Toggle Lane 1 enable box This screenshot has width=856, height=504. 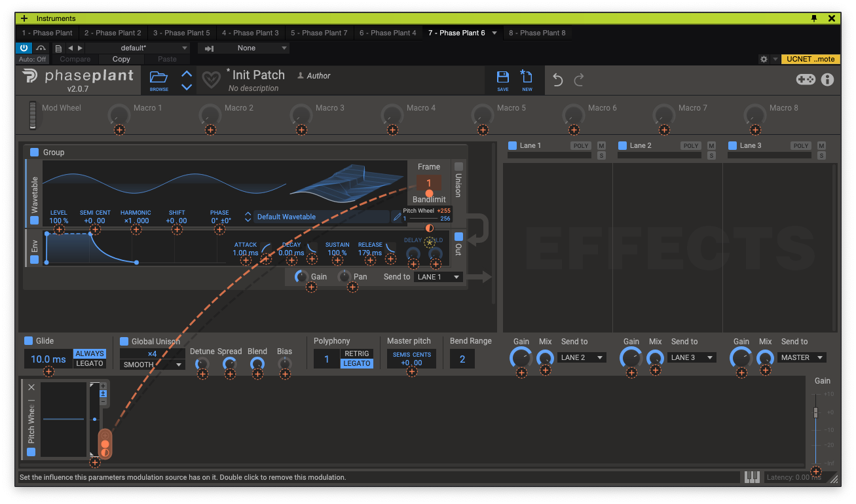click(x=513, y=145)
